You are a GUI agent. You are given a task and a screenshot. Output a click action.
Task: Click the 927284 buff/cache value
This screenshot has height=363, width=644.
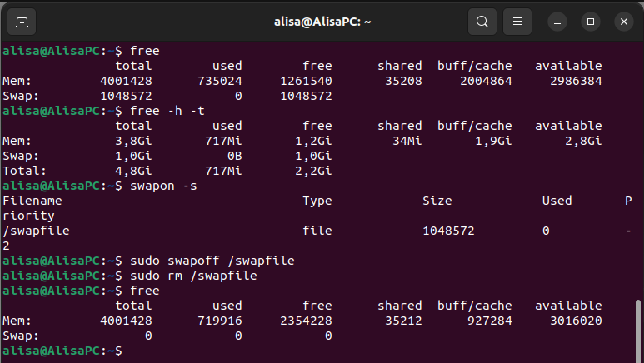[x=490, y=321]
